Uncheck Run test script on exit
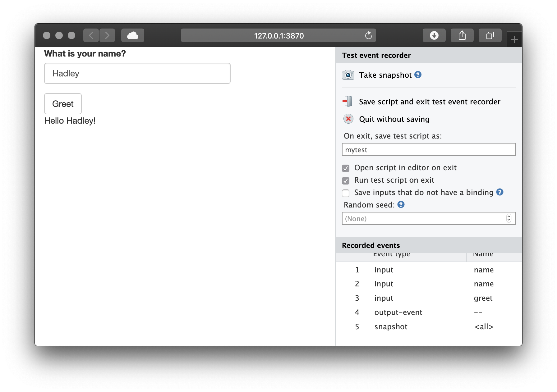The image size is (557, 392). pos(346,180)
